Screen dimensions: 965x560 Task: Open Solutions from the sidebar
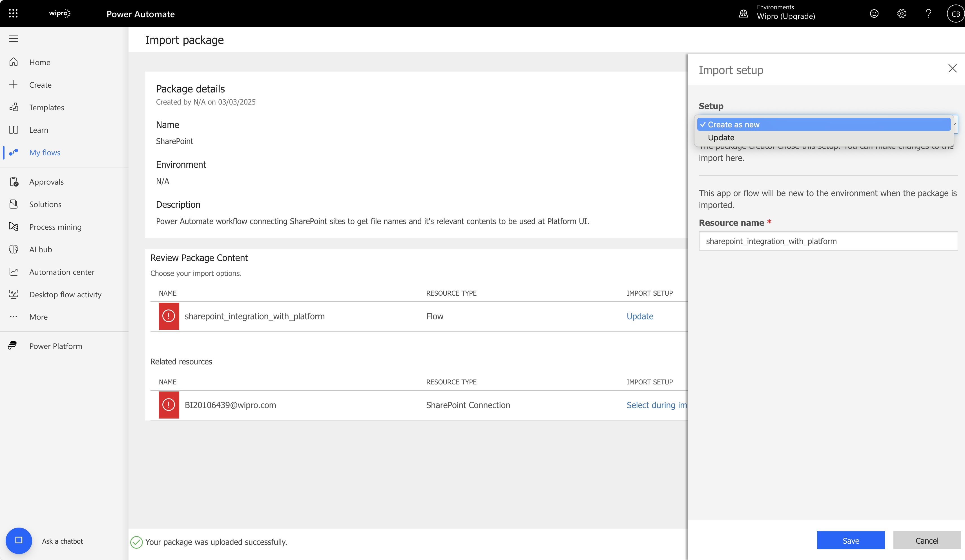coord(45,204)
